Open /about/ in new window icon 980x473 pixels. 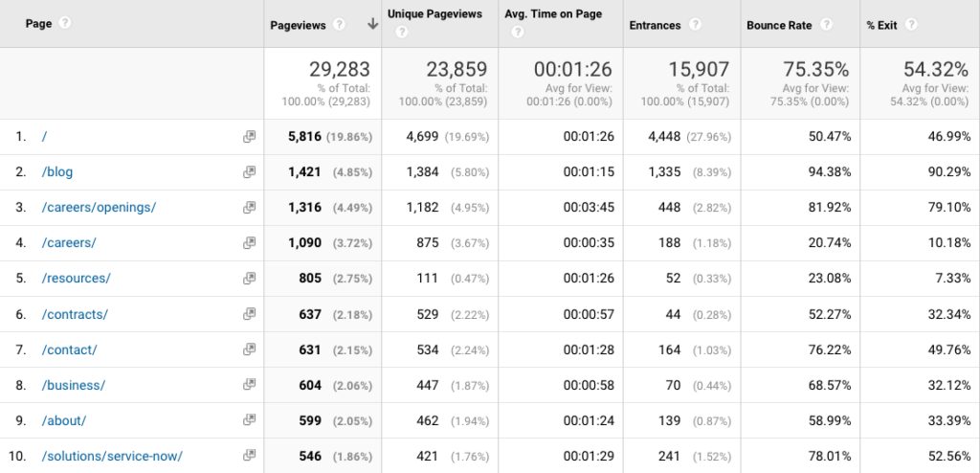coord(250,419)
